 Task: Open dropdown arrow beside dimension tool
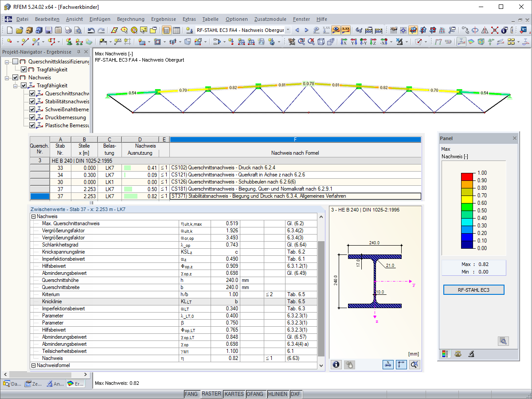click(110, 42)
